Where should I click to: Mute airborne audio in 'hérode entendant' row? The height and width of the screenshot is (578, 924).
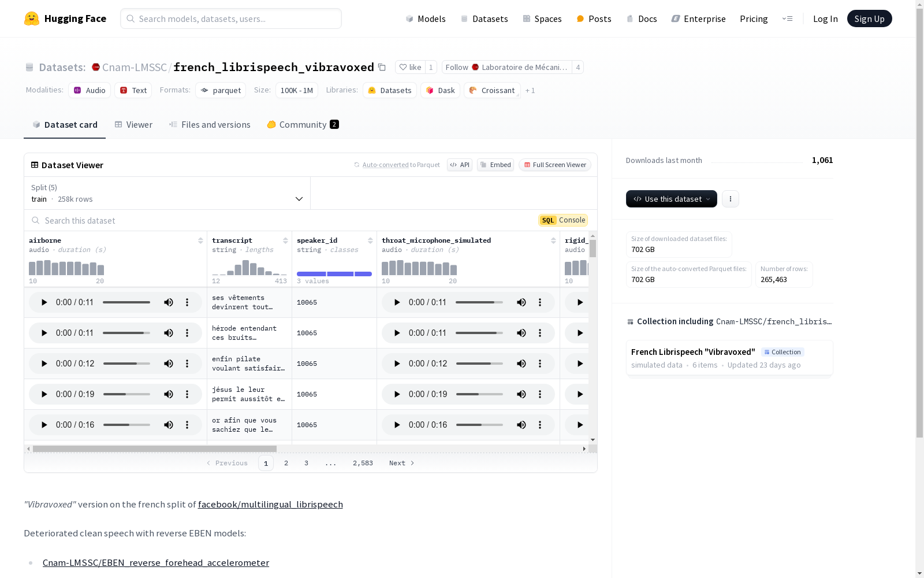(169, 333)
